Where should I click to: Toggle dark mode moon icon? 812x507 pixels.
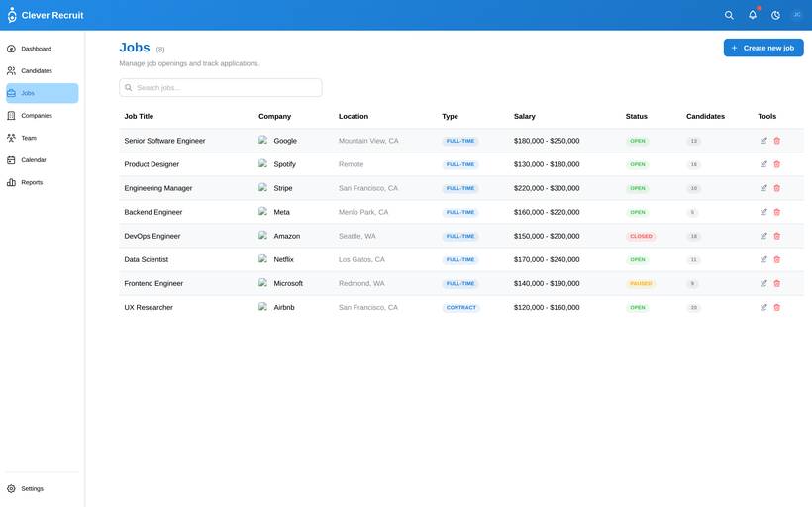pos(775,15)
